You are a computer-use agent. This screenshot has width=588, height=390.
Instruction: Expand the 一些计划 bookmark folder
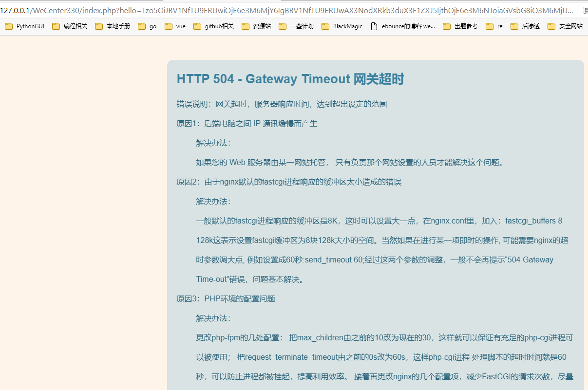pyautogui.click(x=296, y=26)
